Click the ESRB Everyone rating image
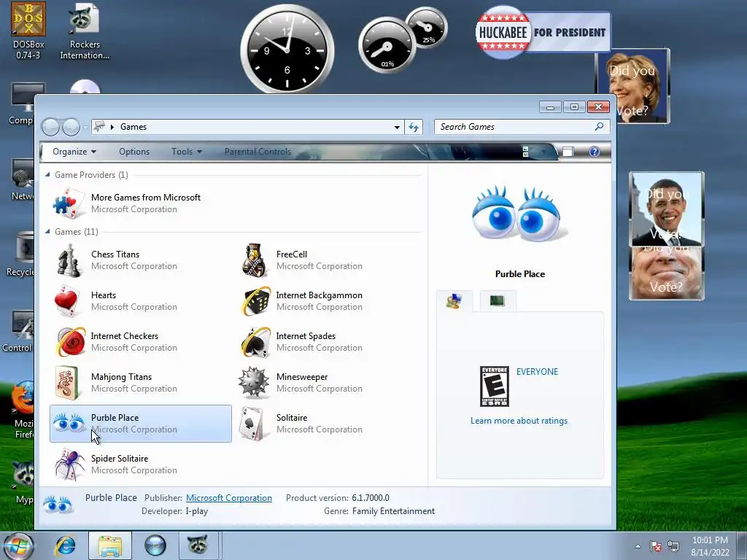 tap(495, 386)
